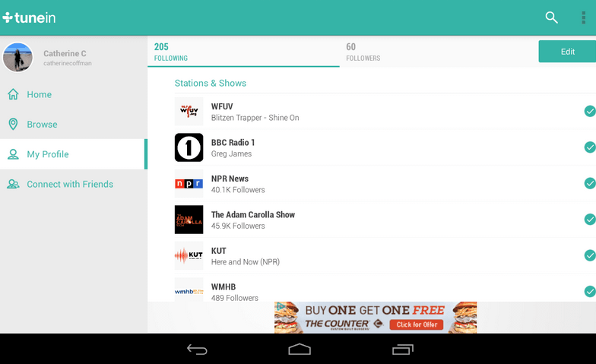Viewport: 596px width, 364px height.
Task: Click the Connect with Friends icon
Action: 13,184
